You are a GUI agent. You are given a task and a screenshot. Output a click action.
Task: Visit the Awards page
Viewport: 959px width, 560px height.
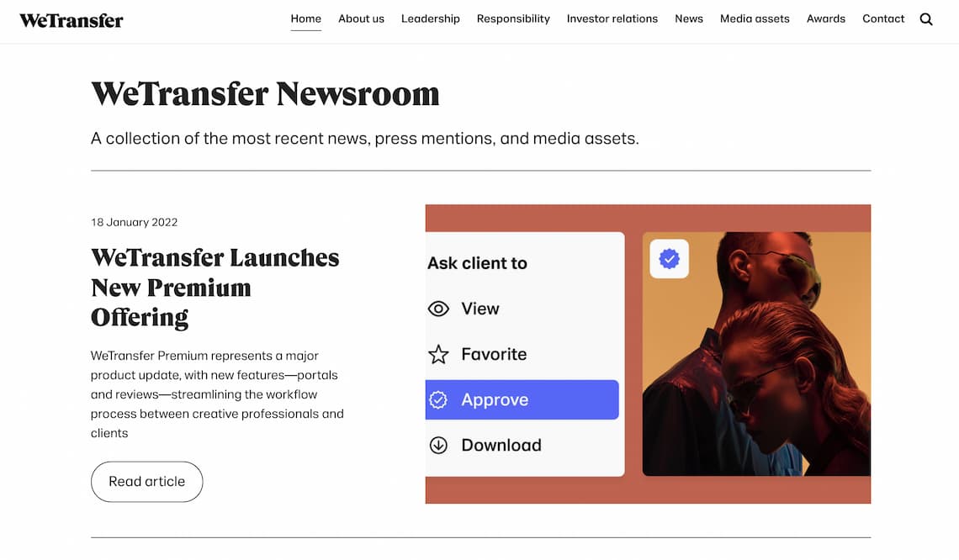[825, 18]
